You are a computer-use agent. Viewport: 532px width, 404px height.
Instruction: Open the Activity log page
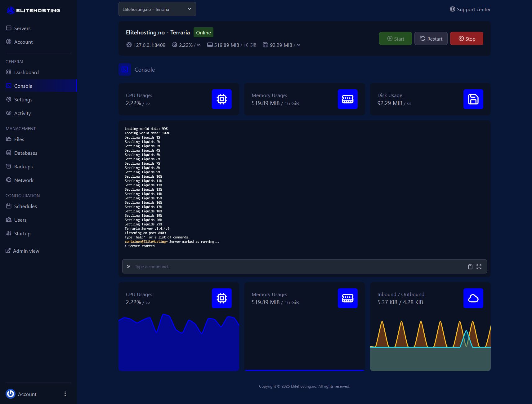(22, 113)
